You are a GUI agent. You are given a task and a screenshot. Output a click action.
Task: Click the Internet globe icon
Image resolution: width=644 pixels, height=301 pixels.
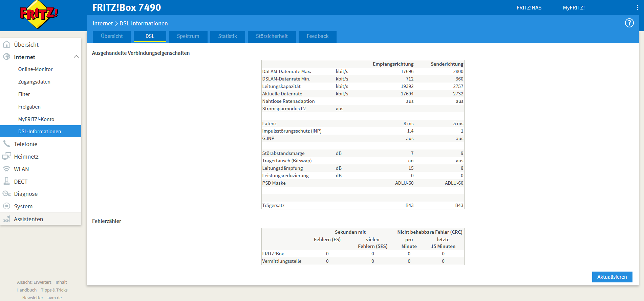pyautogui.click(x=6, y=57)
